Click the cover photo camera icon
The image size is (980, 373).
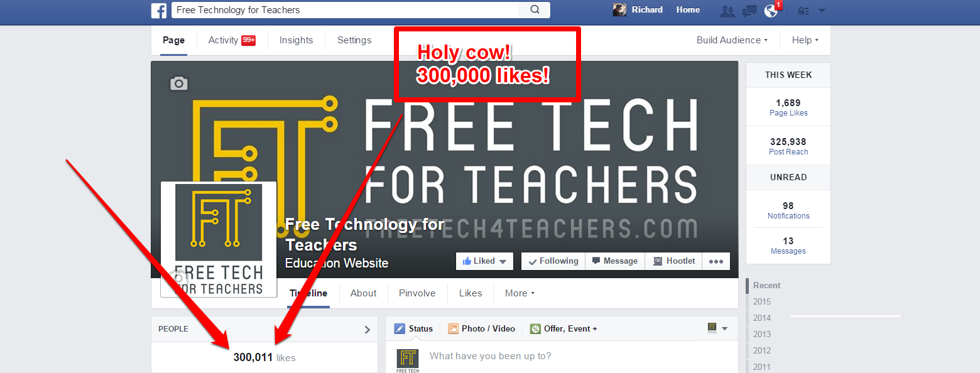tap(179, 84)
